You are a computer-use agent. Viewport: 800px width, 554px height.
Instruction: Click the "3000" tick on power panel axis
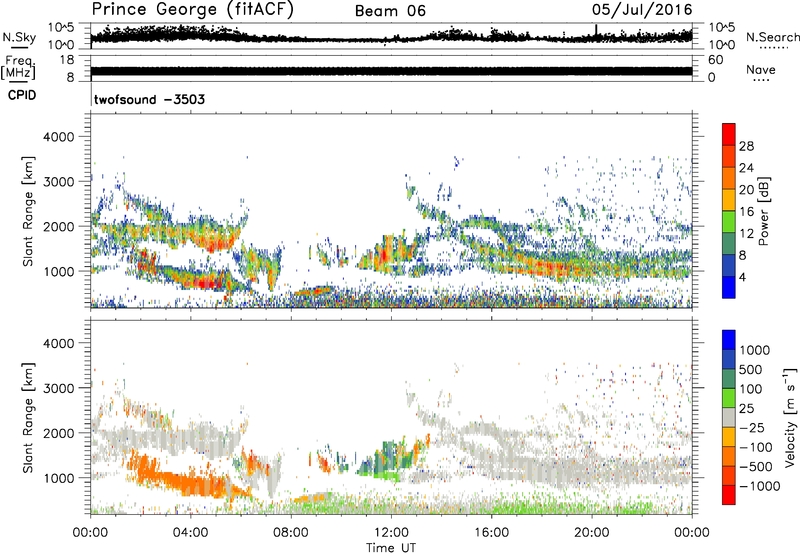(58, 182)
